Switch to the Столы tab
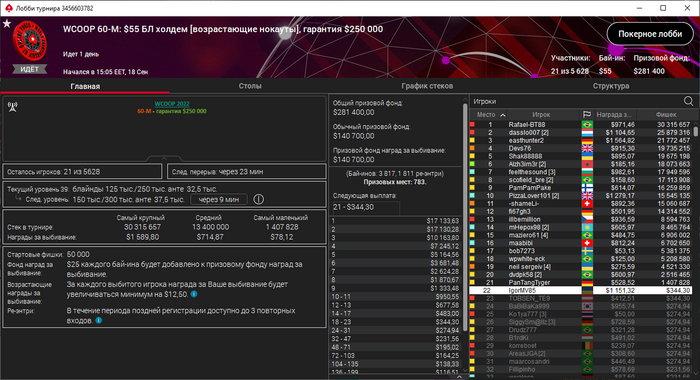Image resolution: width=700 pixels, height=380 pixels. (x=250, y=86)
